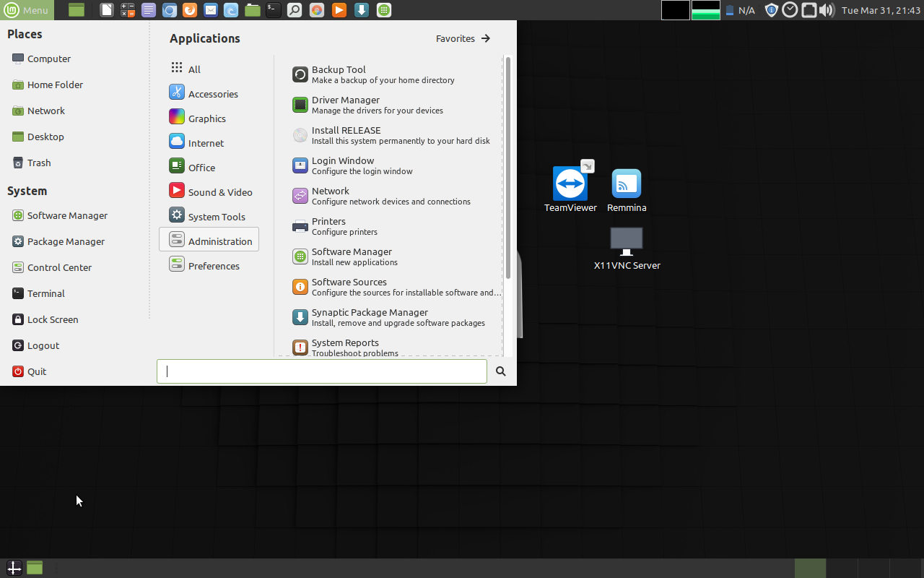Open X11VNC Server desktop icon
The width and height of the screenshot is (924, 578).
point(627,249)
